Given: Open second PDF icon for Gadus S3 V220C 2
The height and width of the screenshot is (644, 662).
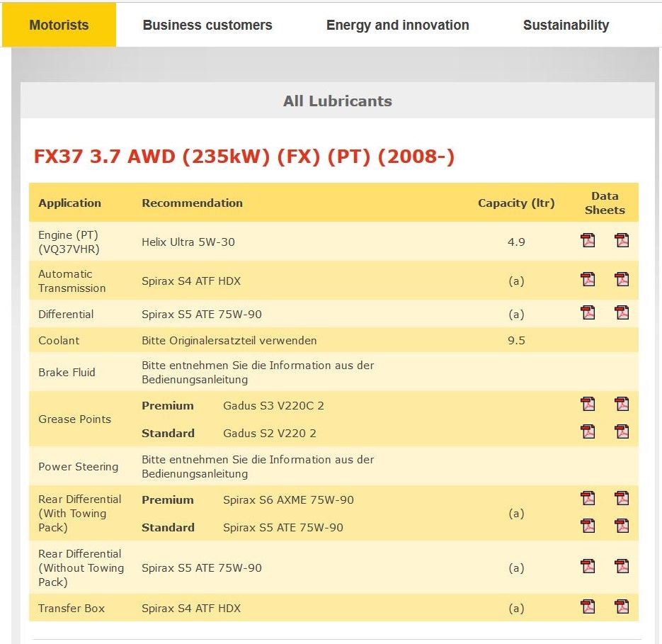Looking at the screenshot, I should (x=622, y=404).
